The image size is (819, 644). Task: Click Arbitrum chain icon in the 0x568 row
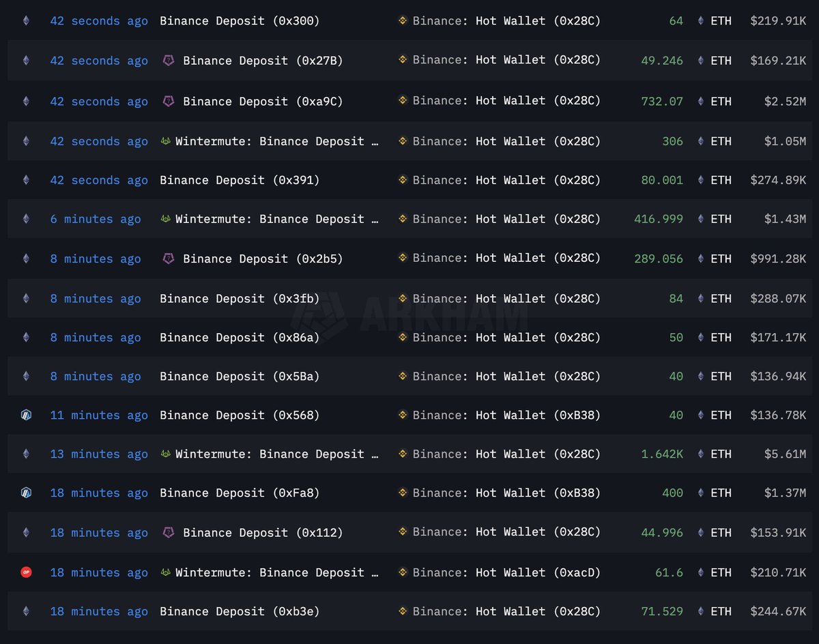pyautogui.click(x=26, y=415)
